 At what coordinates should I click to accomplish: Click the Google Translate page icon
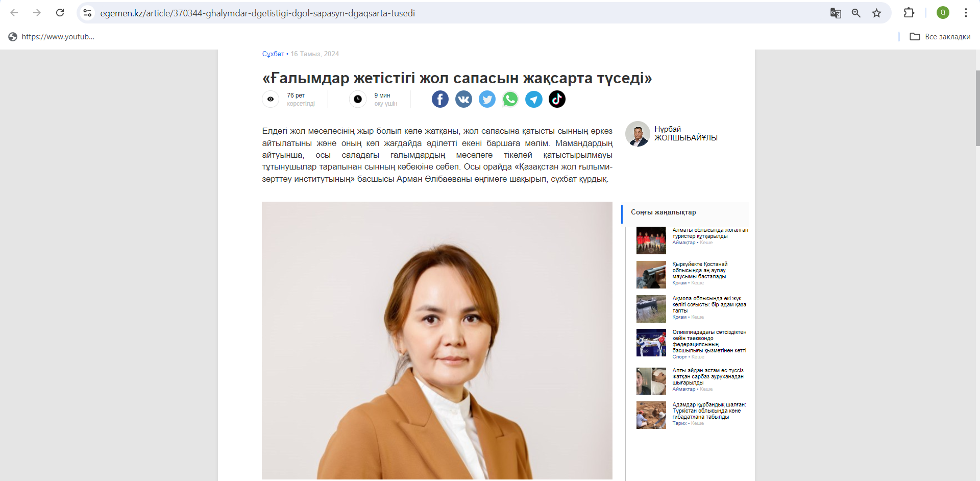836,13
